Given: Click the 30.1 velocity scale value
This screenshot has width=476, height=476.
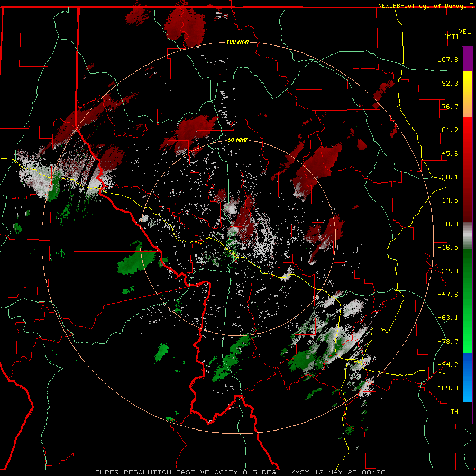Looking at the screenshot, I should (x=450, y=177).
